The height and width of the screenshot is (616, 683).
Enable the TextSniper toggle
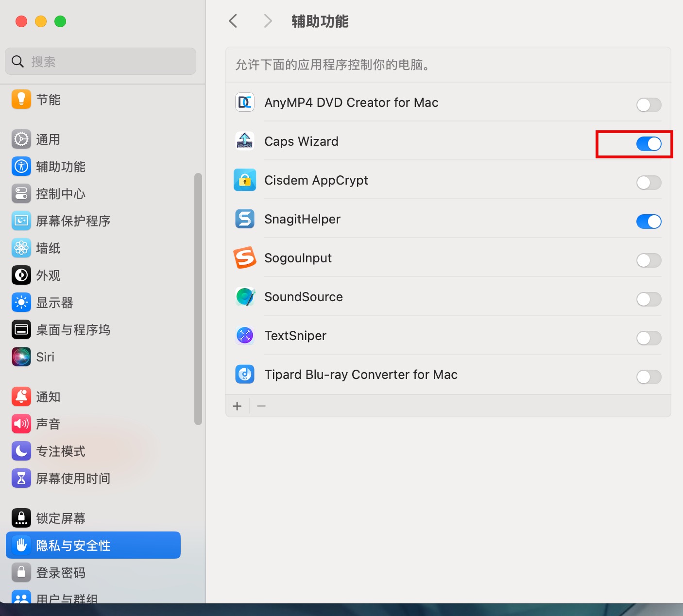(649, 338)
